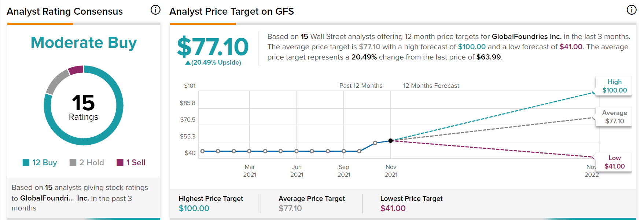Click the purple Sell legend square
Viewport: 644px width, 220px height.
(x=120, y=162)
